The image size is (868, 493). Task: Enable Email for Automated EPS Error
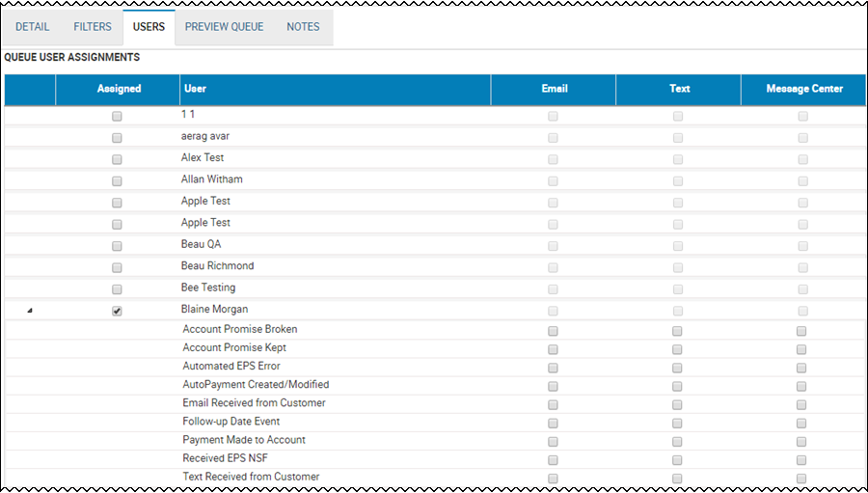[x=553, y=368]
